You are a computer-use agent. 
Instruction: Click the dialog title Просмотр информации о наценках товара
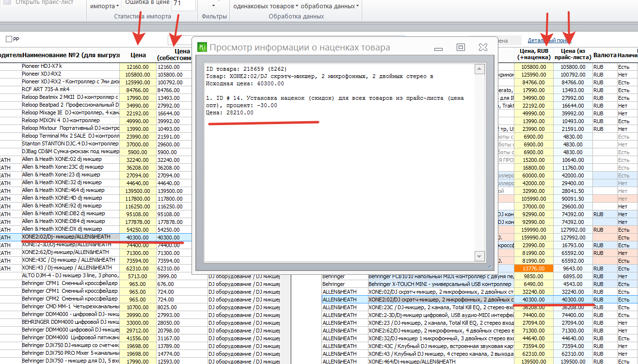pyautogui.click(x=300, y=47)
